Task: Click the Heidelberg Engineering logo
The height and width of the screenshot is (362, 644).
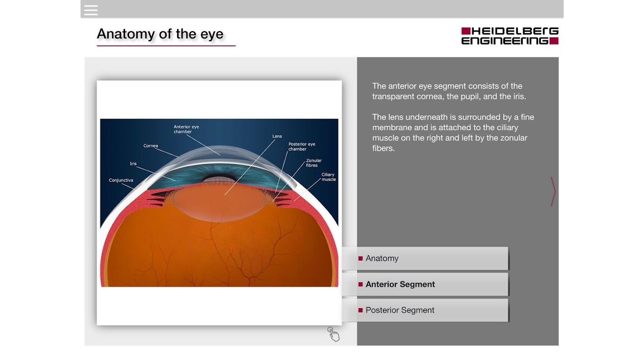Action: click(509, 36)
